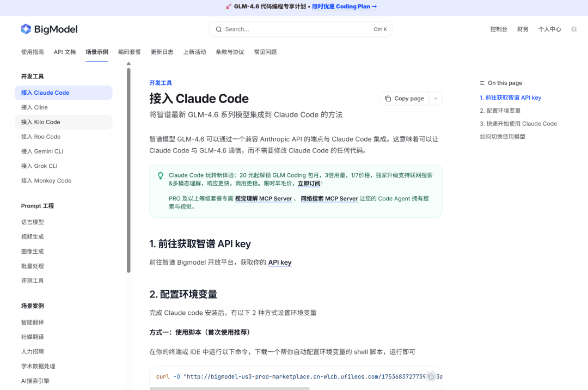This screenshot has width=588, height=390.
Task: Open the 上新活动 tab
Action: [194, 52]
